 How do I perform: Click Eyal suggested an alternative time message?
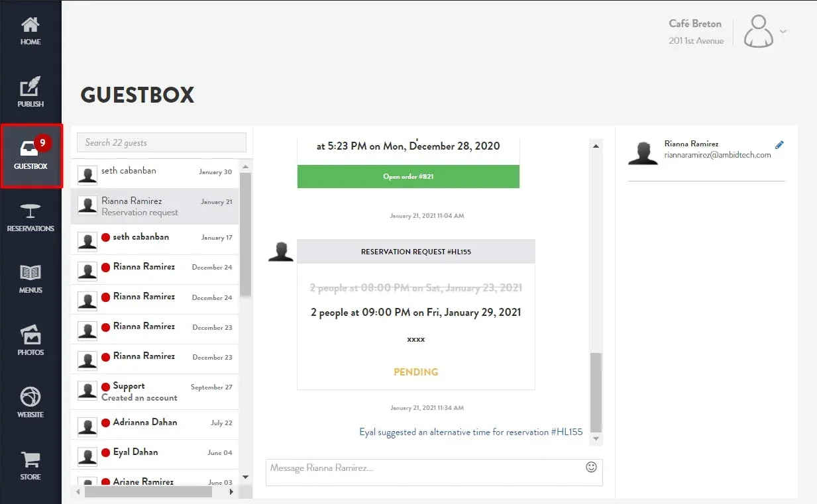pos(471,432)
